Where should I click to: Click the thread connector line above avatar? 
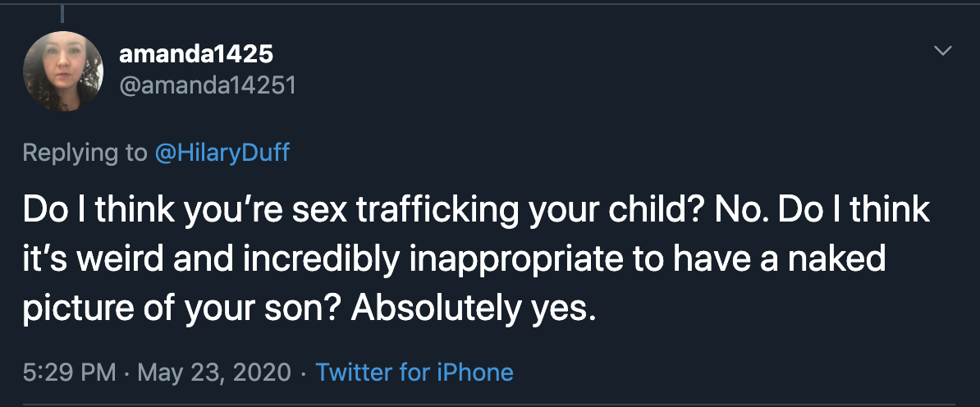(63, 11)
